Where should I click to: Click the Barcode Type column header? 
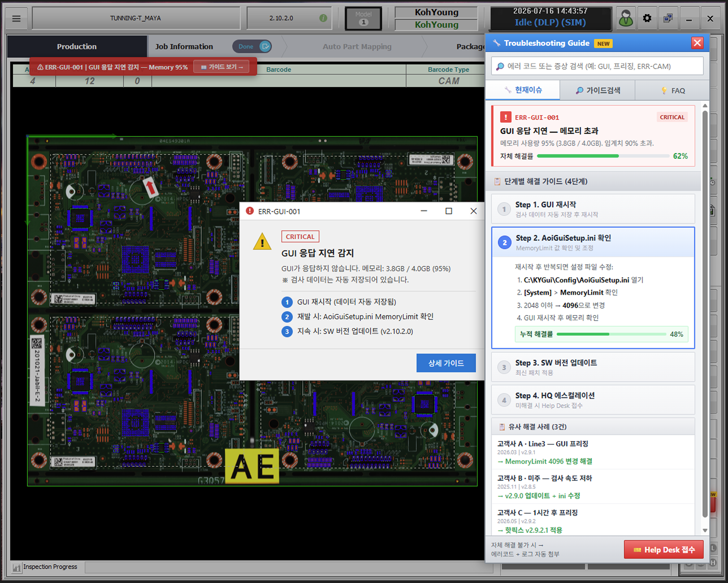[448, 69]
